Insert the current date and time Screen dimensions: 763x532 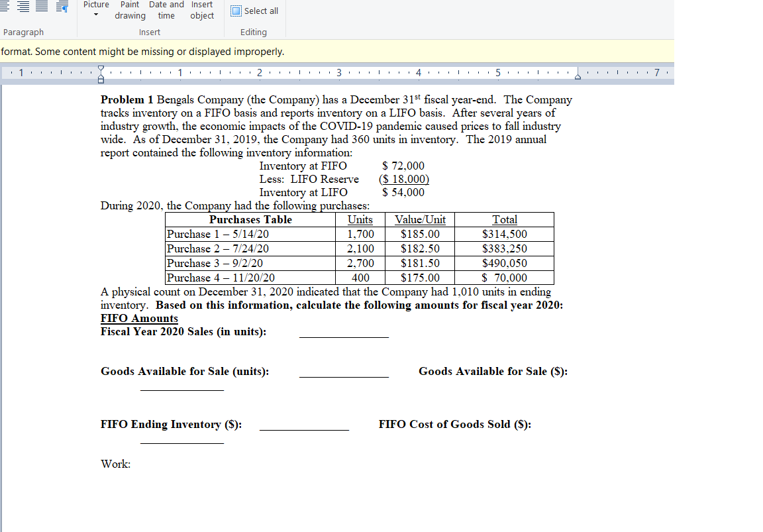pos(166,10)
